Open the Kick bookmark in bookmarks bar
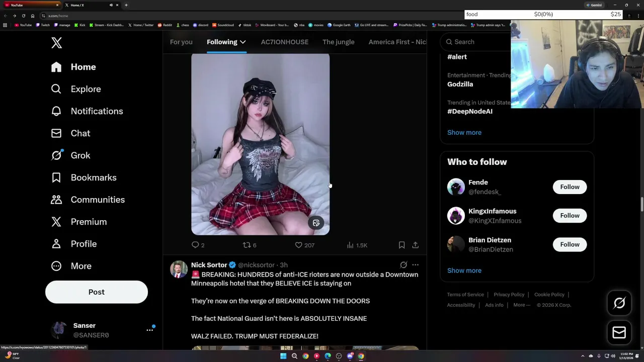The width and height of the screenshot is (644, 362). point(80,25)
